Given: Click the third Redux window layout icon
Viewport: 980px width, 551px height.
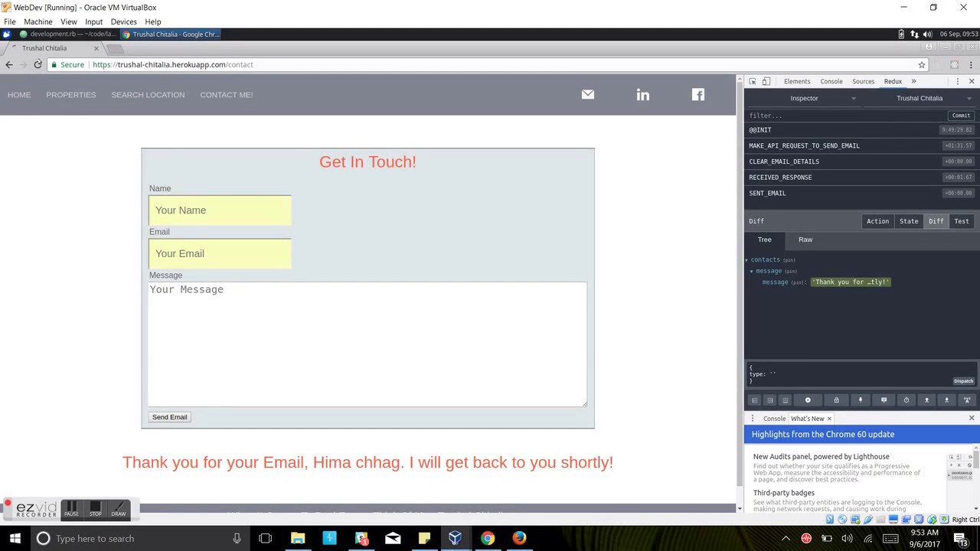Looking at the screenshot, I should click(786, 400).
